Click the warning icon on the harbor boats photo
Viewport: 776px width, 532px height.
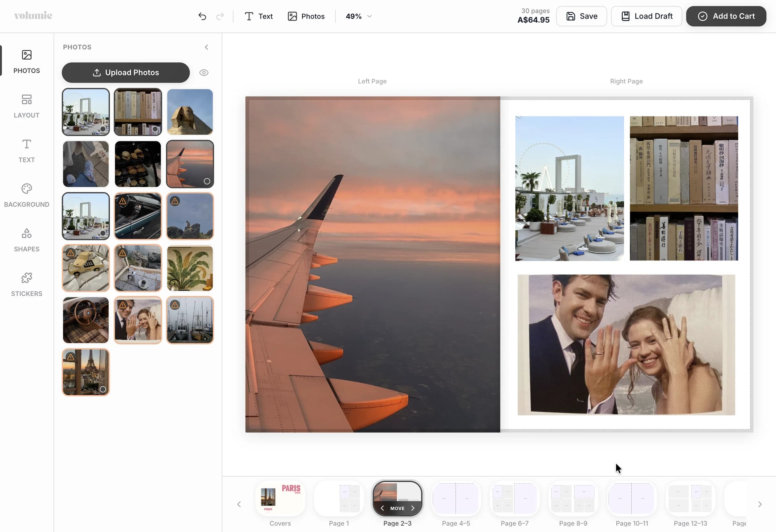[x=175, y=305]
